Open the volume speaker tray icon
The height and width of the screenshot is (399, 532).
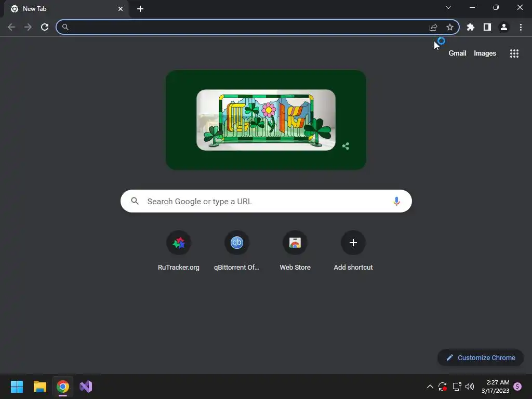click(470, 387)
